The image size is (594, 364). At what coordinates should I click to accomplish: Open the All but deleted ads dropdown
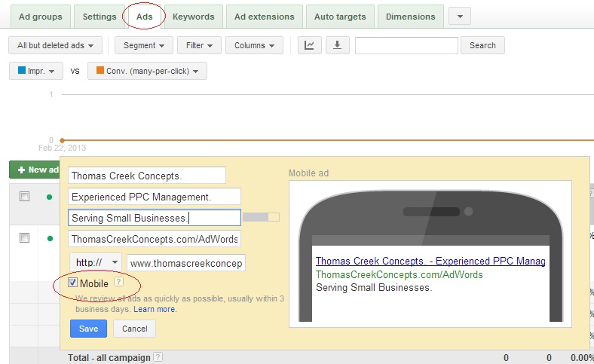[x=55, y=45]
